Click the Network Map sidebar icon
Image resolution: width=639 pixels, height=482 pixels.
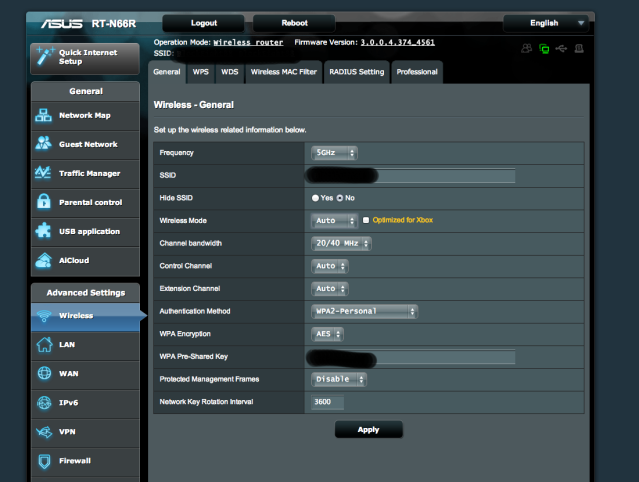(x=43, y=115)
